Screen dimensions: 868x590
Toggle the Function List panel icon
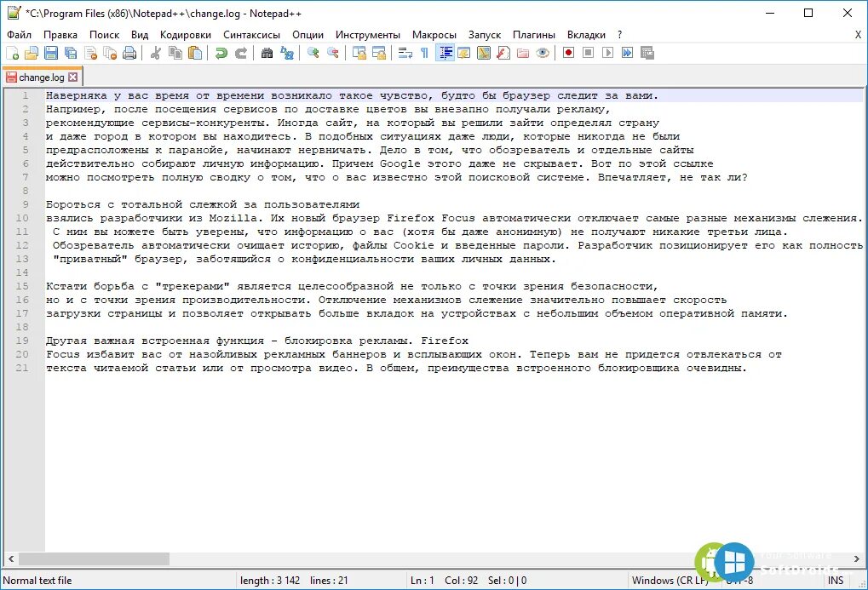tap(503, 53)
